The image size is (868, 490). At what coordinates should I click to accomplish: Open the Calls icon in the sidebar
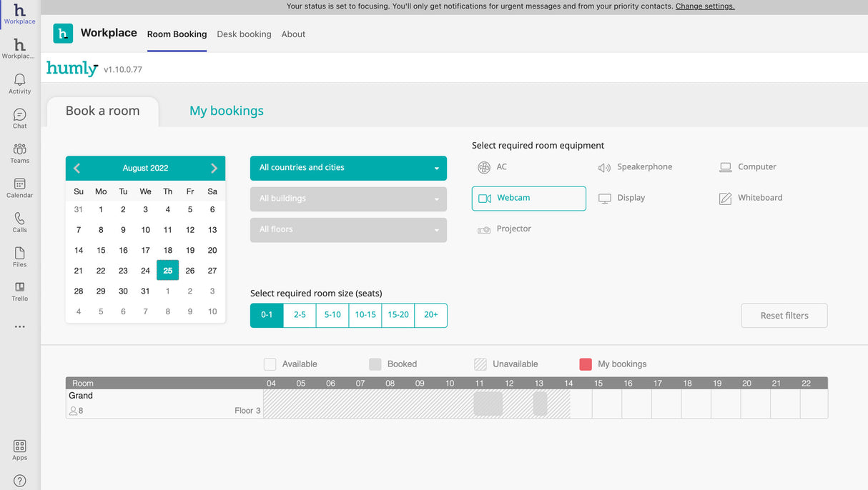point(20,222)
